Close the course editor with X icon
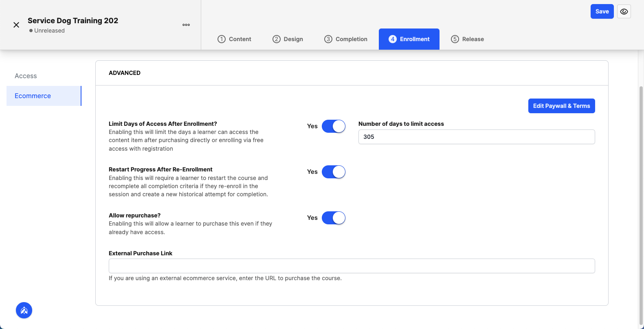Screen dimensions: 644x329 pyautogui.click(x=16, y=25)
